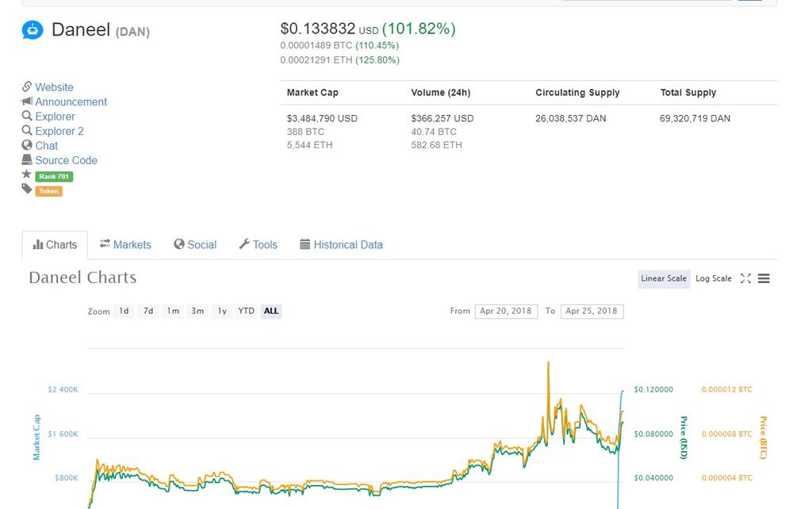812x509 pixels.
Task: Open the Chat link
Action: 47,146
